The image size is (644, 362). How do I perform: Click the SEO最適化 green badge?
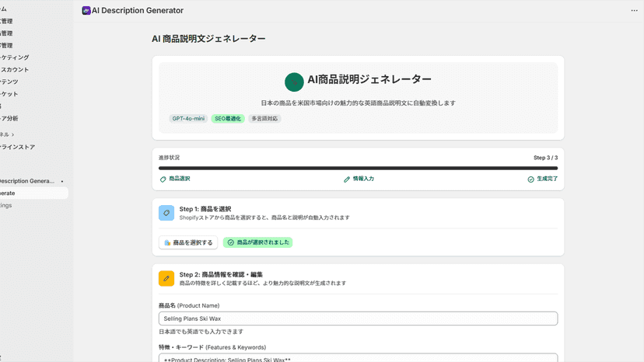click(x=228, y=119)
